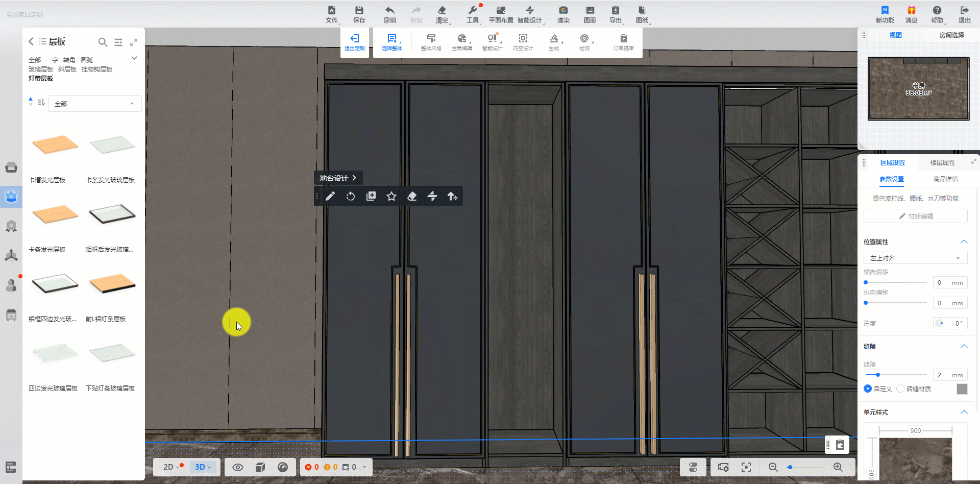Click the gap color swatch
Screen dimensions: 980x484
tap(962, 389)
